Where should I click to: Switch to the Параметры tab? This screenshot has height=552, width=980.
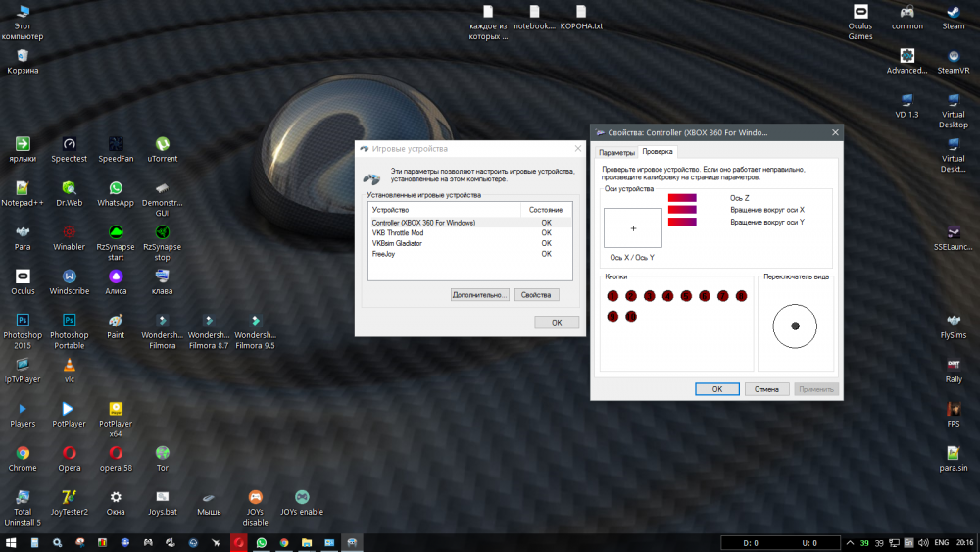[616, 152]
